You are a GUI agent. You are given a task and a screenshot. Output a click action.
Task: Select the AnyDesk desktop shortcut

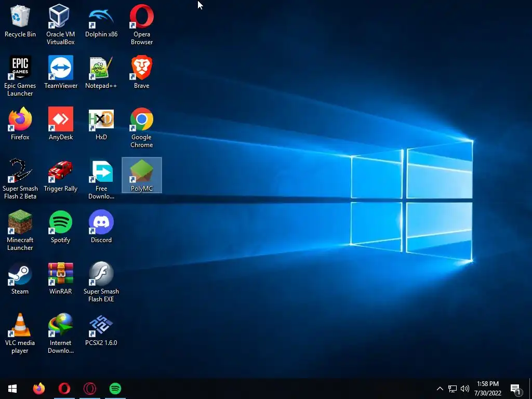click(61, 124)
